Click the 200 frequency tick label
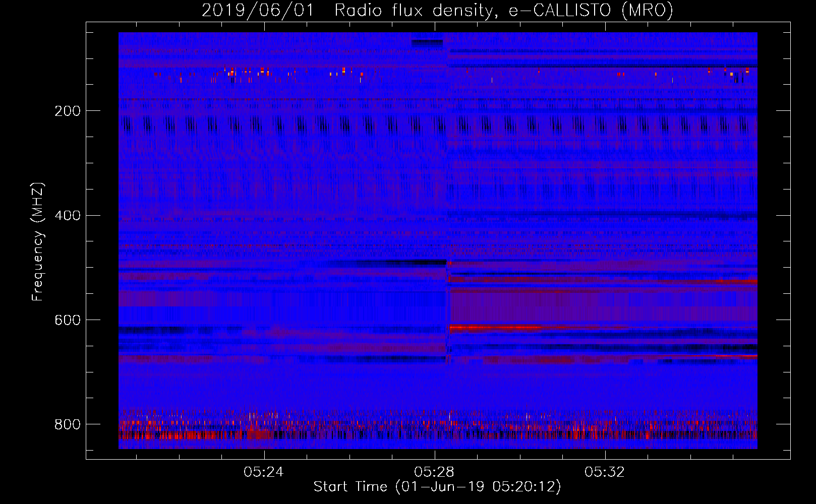816x504 pixels. (x=68, y=111)
